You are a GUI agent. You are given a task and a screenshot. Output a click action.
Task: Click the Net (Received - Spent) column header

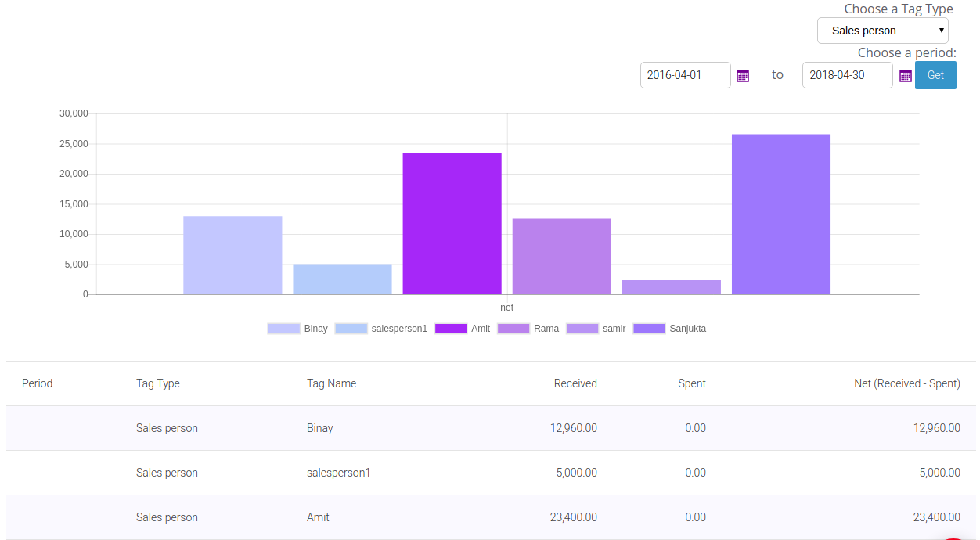907,383
